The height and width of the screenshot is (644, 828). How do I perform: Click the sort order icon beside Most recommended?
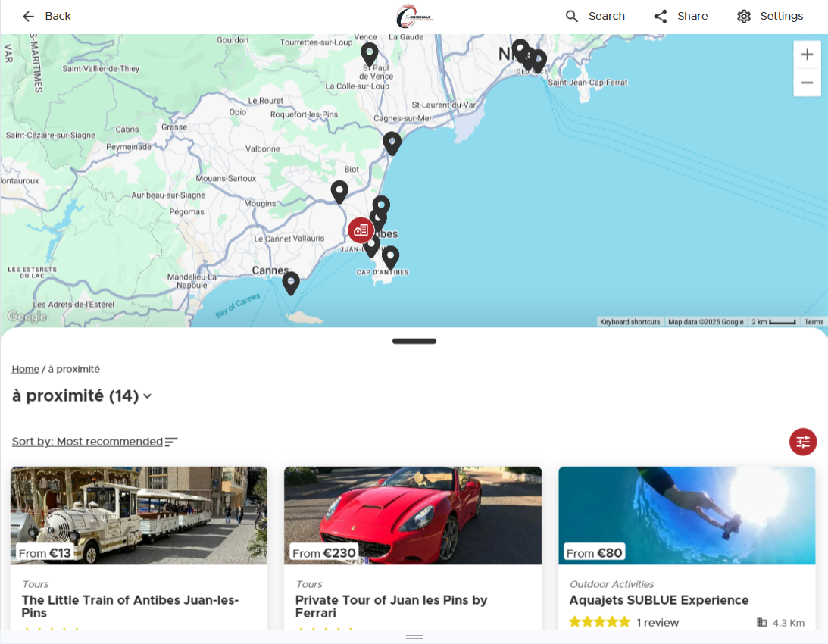point(172,441)
